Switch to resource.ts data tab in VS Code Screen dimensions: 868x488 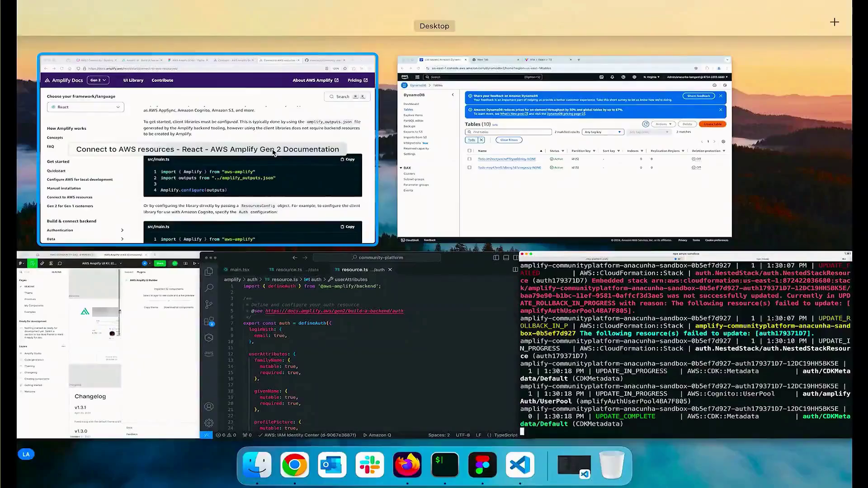click(x=294, y=270)
